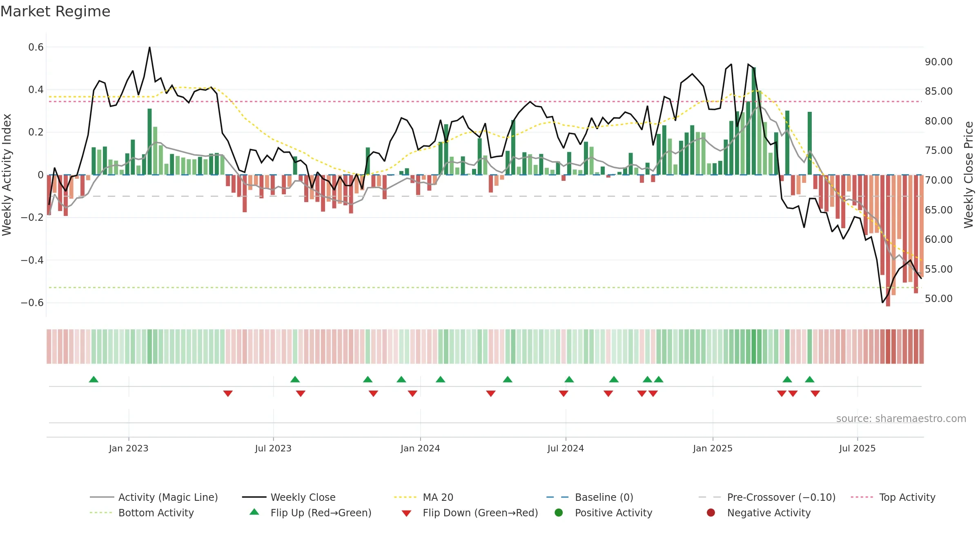The height and width of the screenshot is (551, 980).
Task: Click the −0.4 activity axis label
Action: 32,260
